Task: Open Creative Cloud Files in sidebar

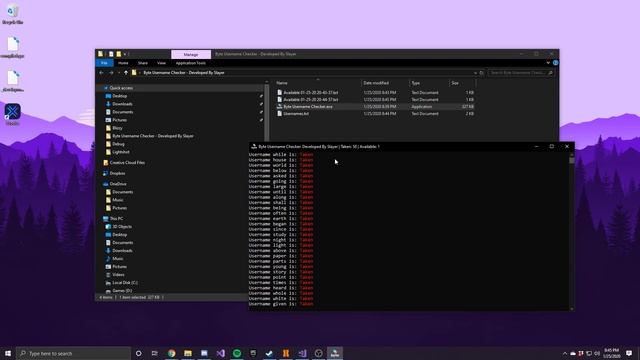Action: tap(127, 162)
